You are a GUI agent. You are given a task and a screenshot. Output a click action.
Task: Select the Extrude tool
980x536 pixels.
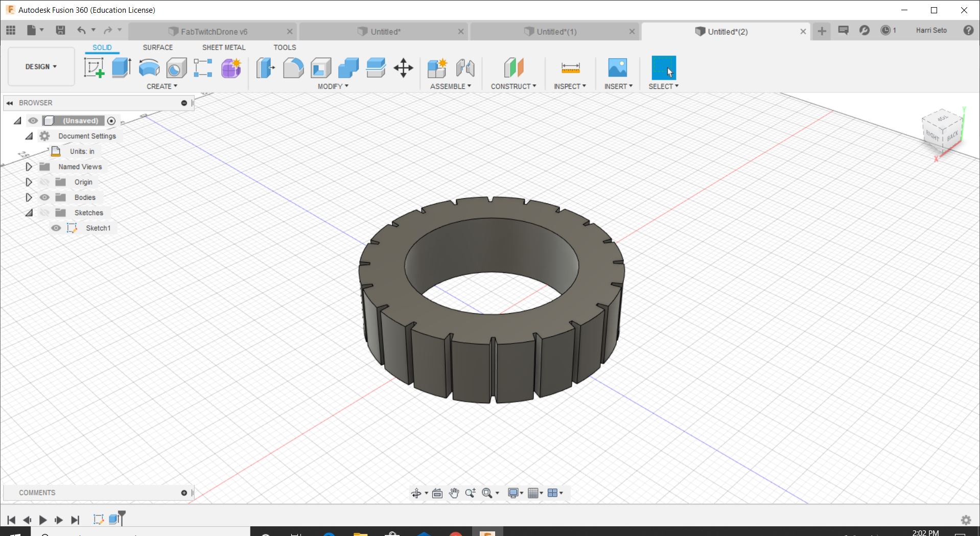(122, 67)
